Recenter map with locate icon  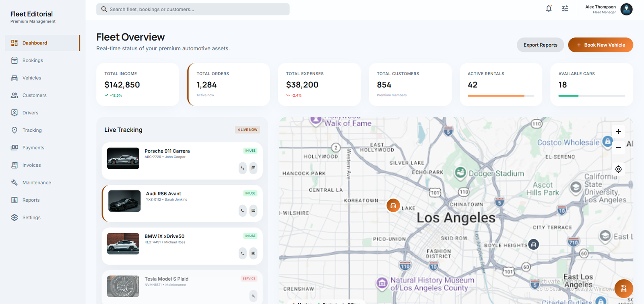tap(618, 169)
